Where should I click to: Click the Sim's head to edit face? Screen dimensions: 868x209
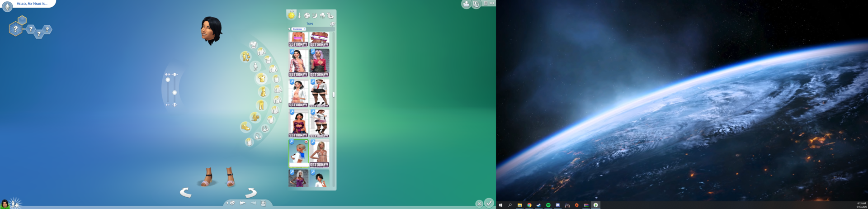(x=211, y=30)
